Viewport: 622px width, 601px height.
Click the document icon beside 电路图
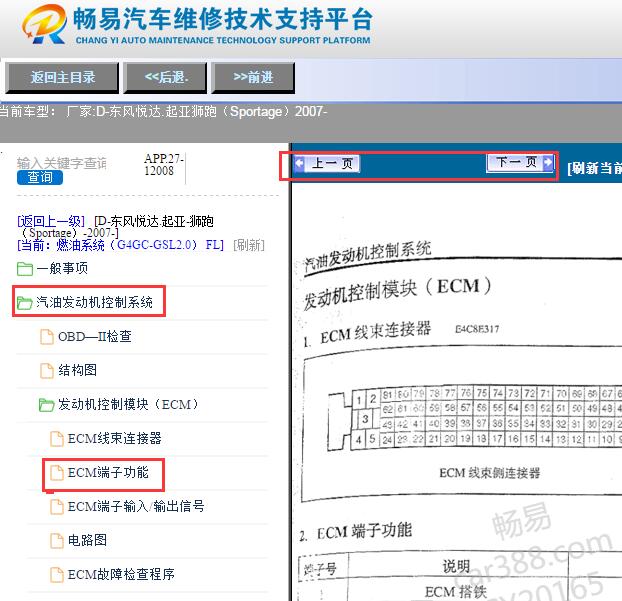pyautogui.click(x=57, y=541)
